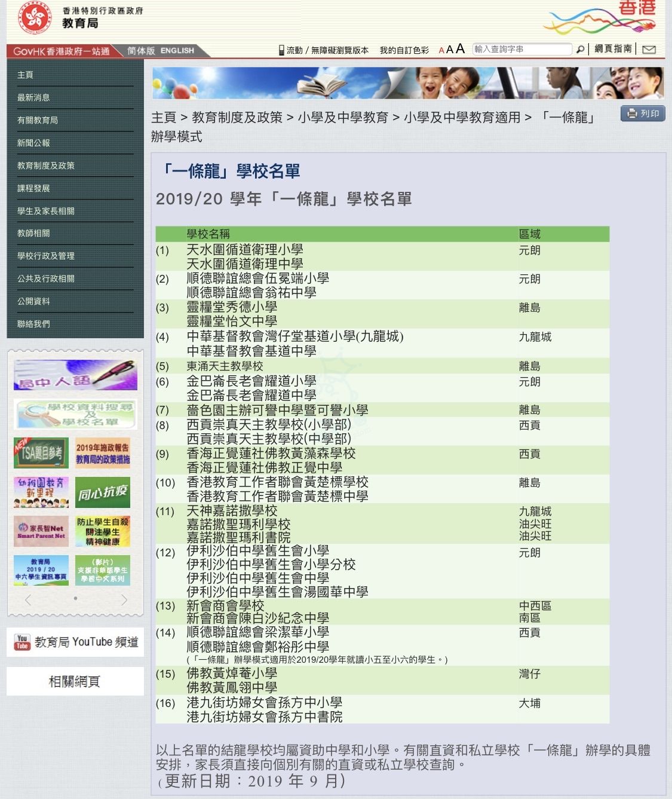The height and width of the screenshot is (799, 672).
Task: Expand the 相關網頁 section
Action: point(75,681)
